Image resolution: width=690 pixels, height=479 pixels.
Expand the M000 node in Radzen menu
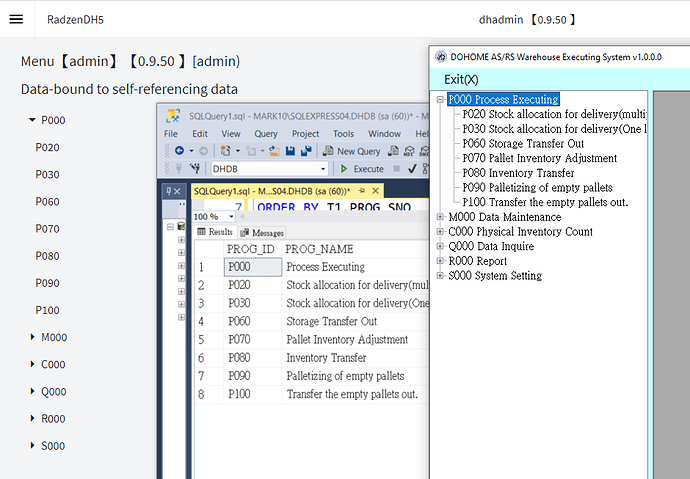pyautogui.click(x=32, y=337)
